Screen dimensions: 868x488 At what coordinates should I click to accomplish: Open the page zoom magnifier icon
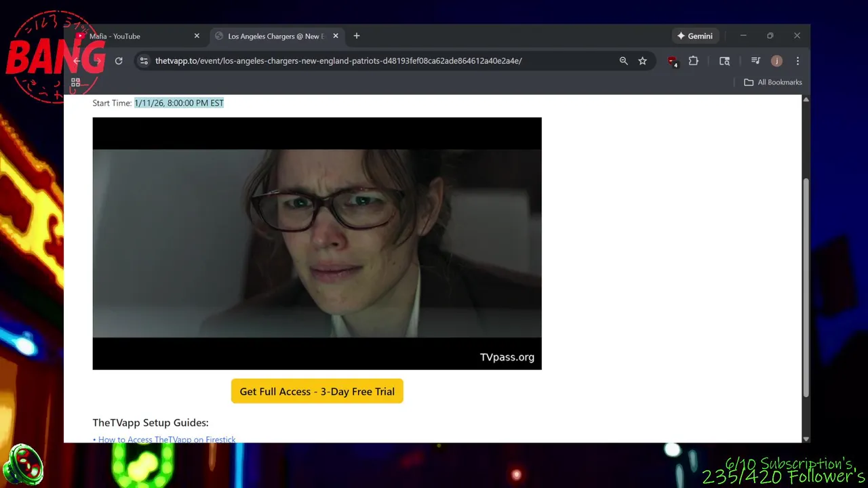click(x=623, y=61)
